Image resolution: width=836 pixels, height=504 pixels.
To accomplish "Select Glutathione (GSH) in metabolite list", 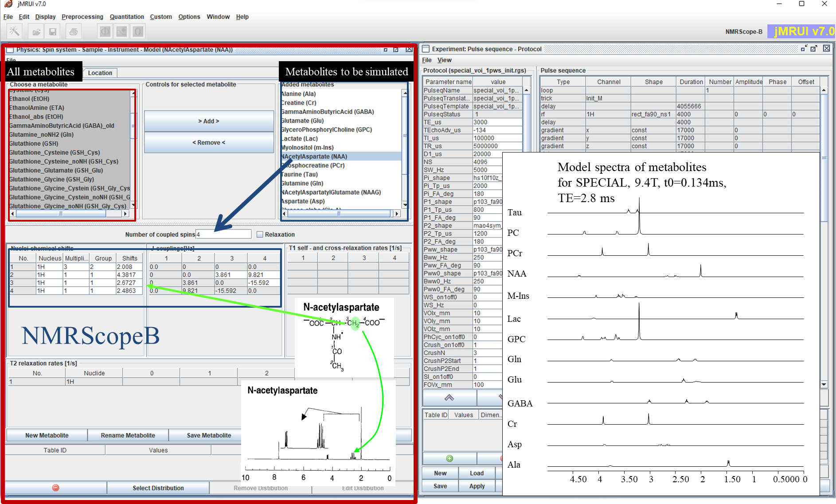I will (34, 144).
